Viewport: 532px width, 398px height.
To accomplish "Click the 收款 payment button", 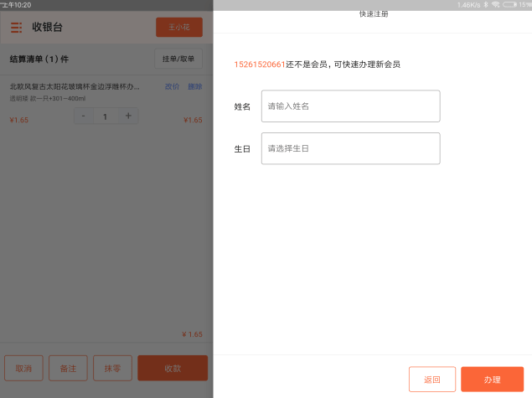I will 173,368.
